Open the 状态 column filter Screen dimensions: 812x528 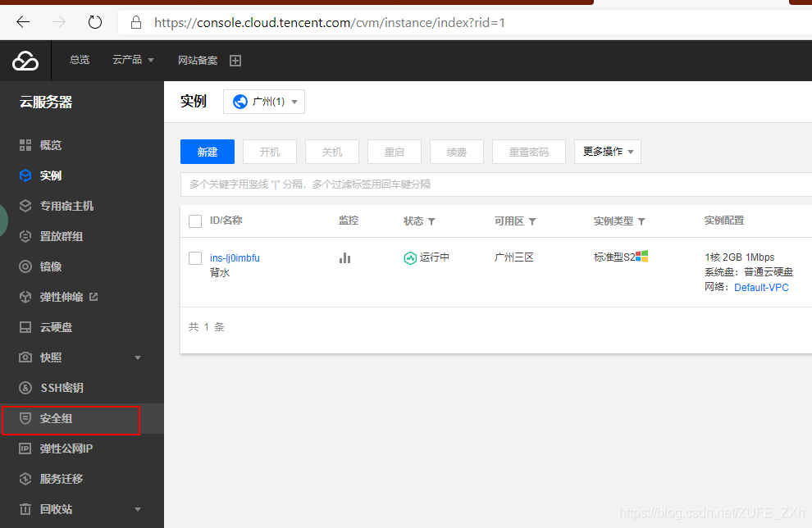tap(432, 221)
